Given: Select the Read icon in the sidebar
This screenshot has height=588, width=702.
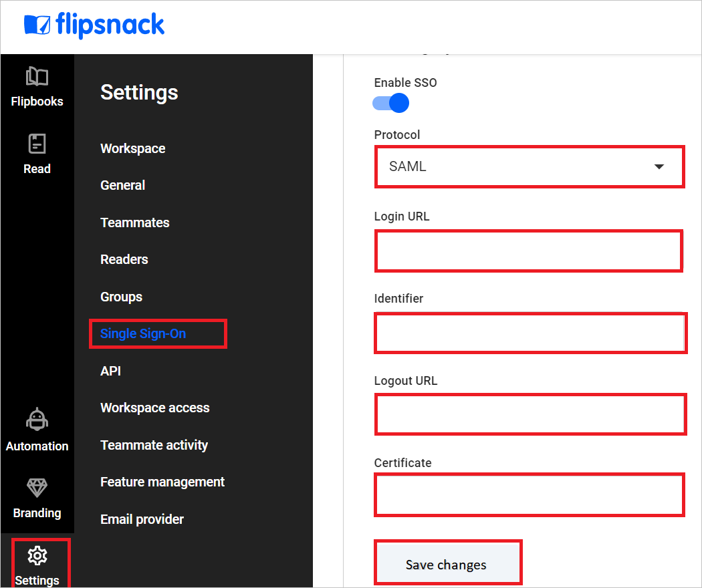Looking at the screenshot, I should click(37, 154).
